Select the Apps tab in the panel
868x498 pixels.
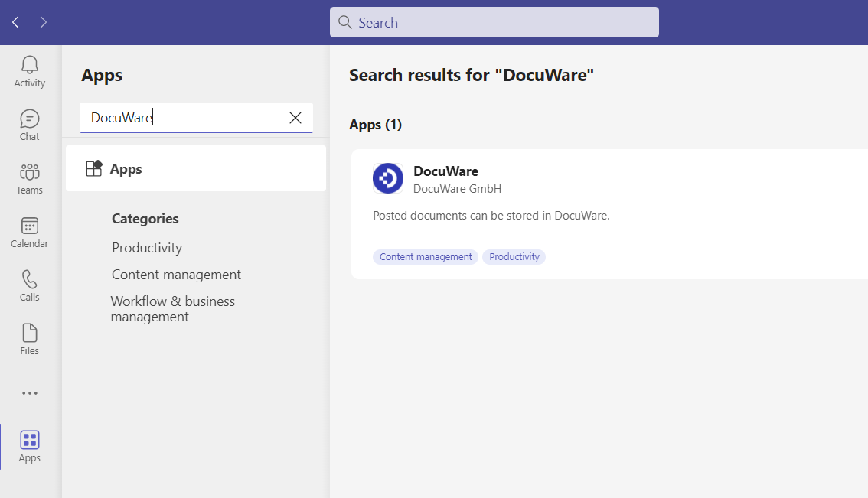(x=196, y=168)
